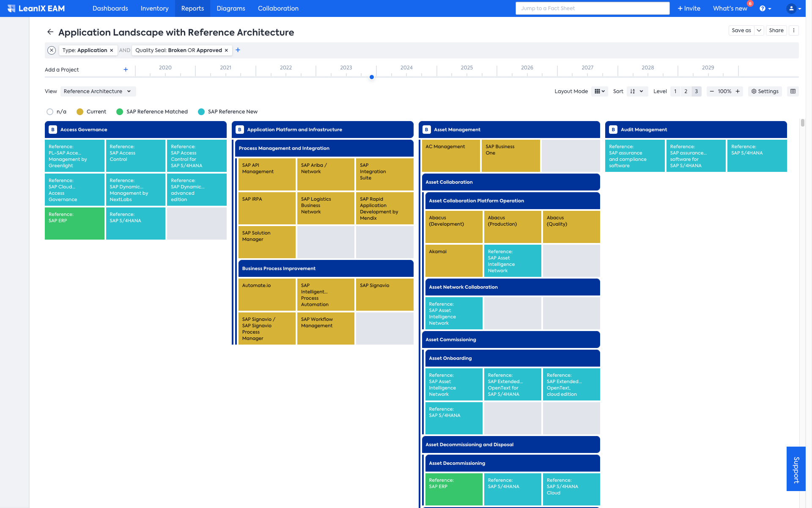812x508 pixels.
Task: Zoom in with the plus icon
Action: coord(738,91)
